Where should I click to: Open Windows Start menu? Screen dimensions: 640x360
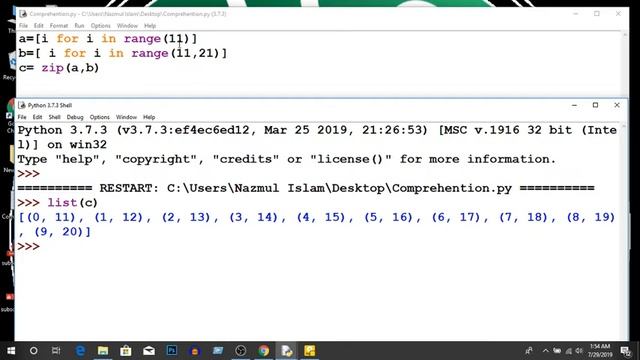click(11, 351)
